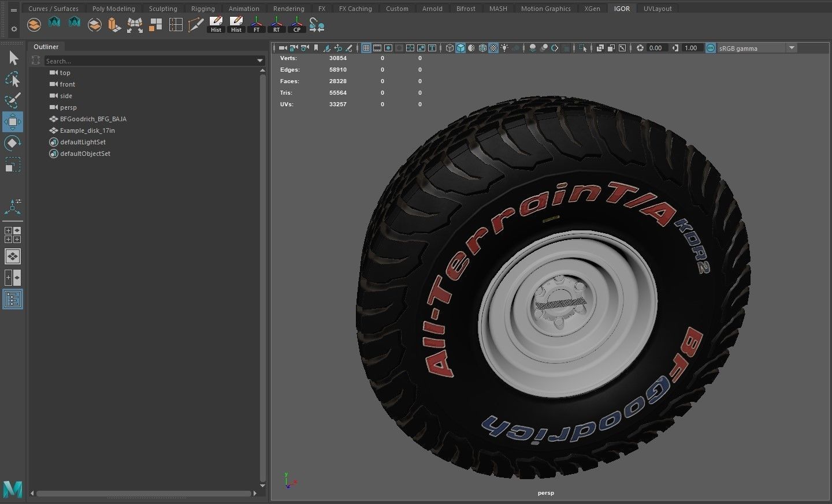Click the gamma contrast icon
The width and height of the screenshot is (832, 504).
click(x=675, y=48)
